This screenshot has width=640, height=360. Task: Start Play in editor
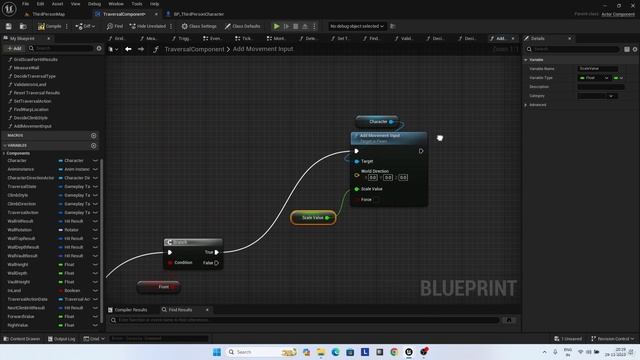click(x=276, y=26)
